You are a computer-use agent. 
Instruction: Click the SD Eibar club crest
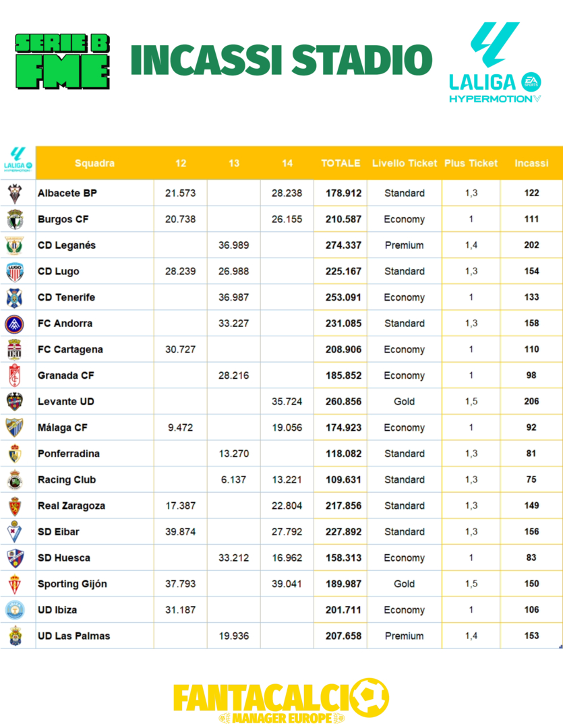tap(15, 532)
